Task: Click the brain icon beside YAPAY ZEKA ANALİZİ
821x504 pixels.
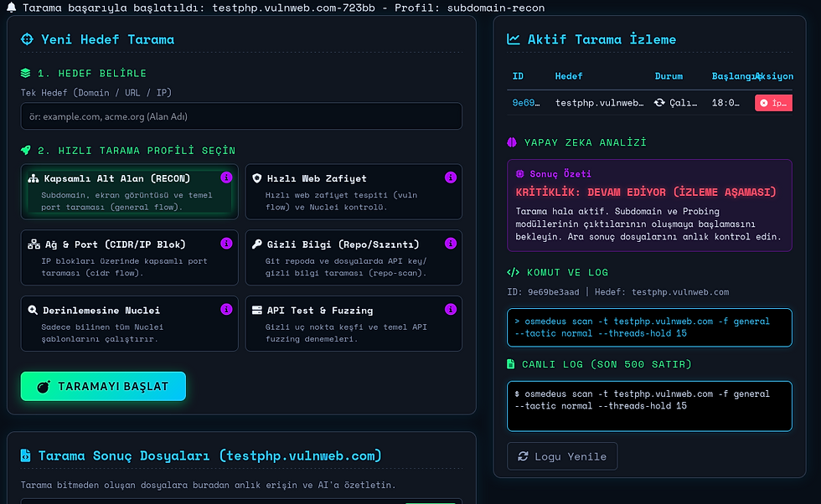Action: [512, 142]
